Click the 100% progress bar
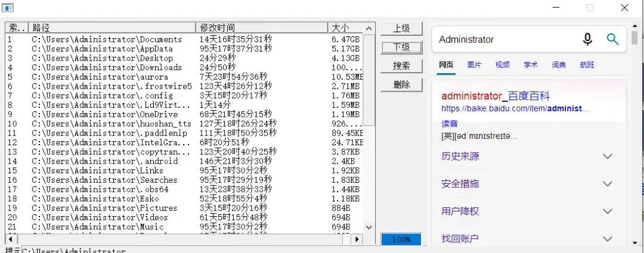This screenshot has height=253, width=644. point(401,239)
